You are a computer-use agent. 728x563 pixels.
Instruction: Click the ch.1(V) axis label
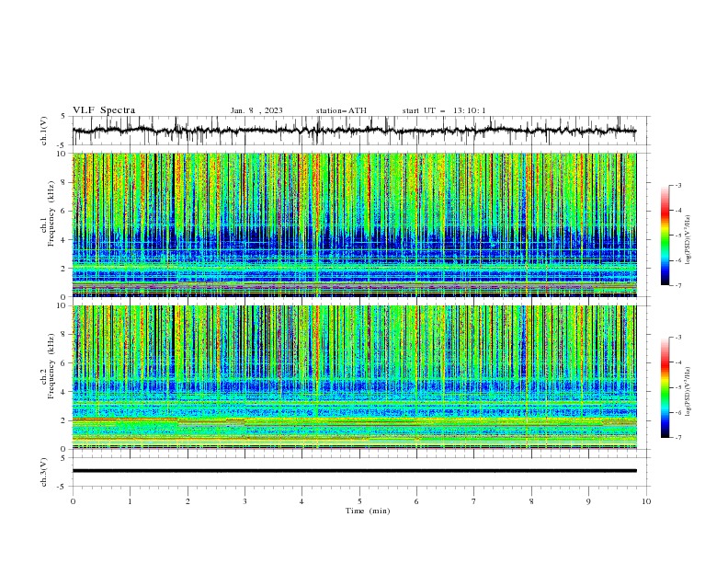tap(44, 131)
